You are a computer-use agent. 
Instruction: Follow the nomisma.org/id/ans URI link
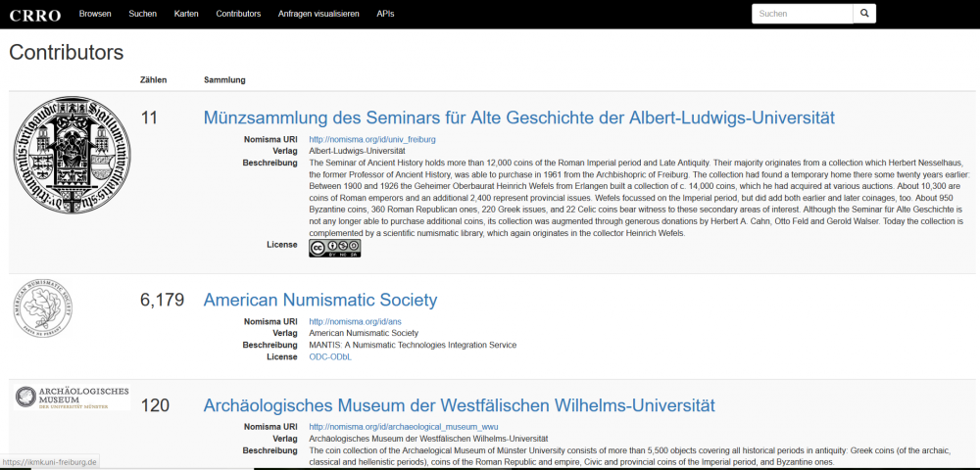pos(355,321)
